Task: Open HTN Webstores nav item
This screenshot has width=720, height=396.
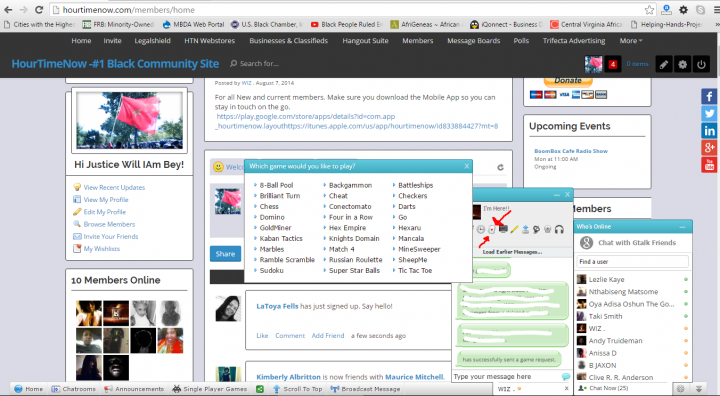Action: point(209,40)
